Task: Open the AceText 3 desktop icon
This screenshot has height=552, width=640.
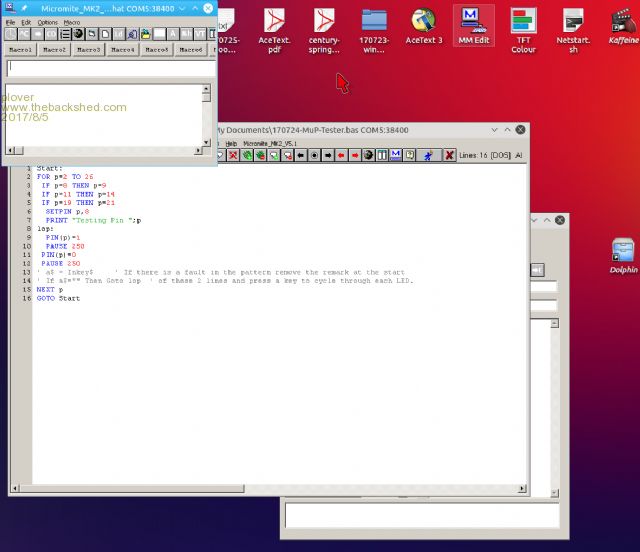Action: 424,20
